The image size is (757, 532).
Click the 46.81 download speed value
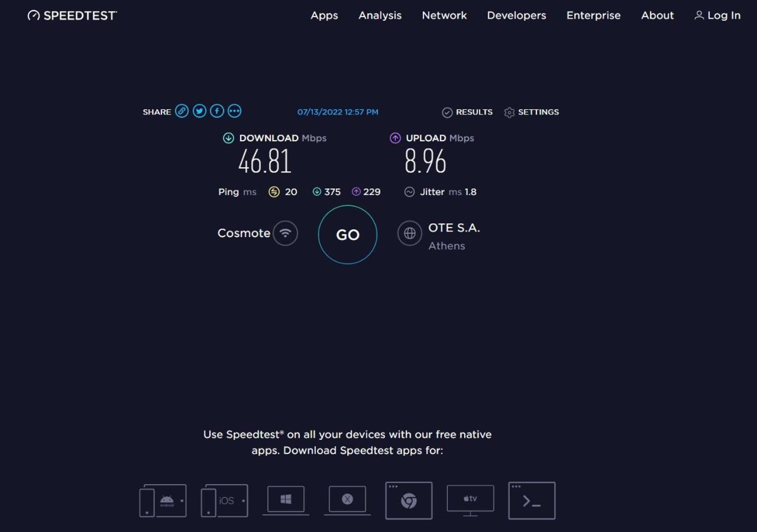(x=265, y=161)
